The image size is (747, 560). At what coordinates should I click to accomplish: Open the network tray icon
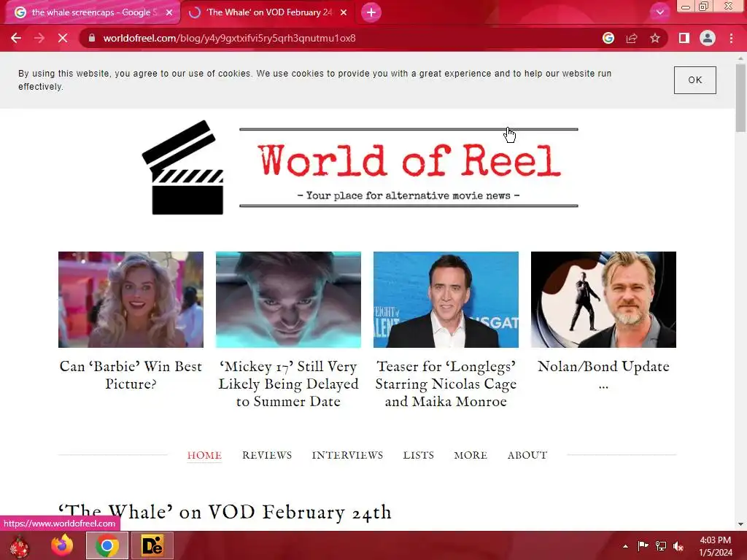[x=661, y=545]
